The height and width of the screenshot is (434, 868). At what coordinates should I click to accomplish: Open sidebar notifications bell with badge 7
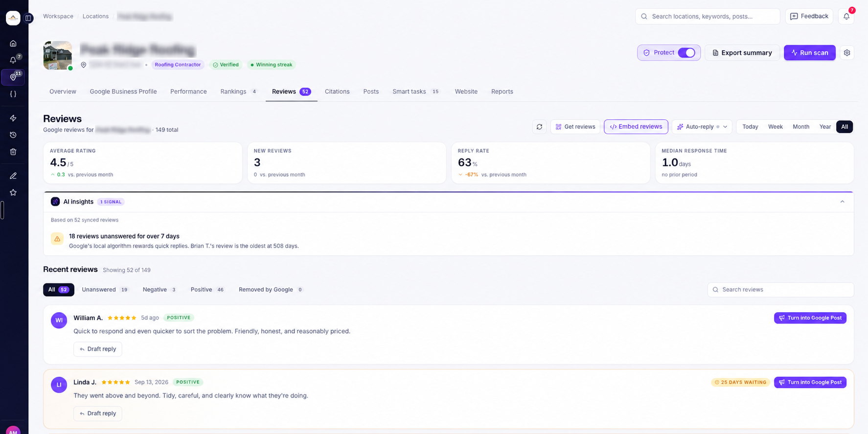click(x=13, y=60)
